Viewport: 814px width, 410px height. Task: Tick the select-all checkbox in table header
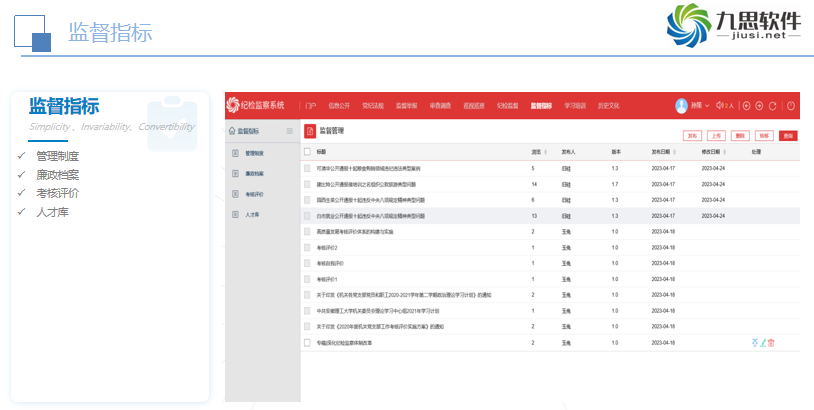[x=308, y=152]
